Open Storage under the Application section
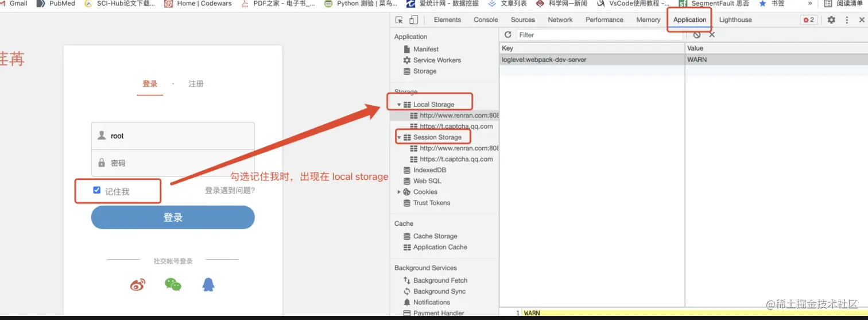This screenshot has height=320, width=868. tap(420, 71)
